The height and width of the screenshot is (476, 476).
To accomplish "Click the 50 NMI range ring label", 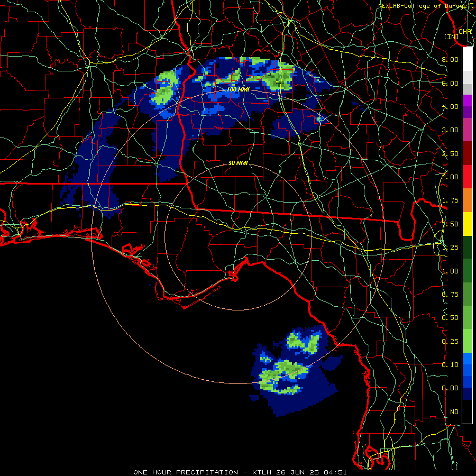I will click(x=238, y=163).
